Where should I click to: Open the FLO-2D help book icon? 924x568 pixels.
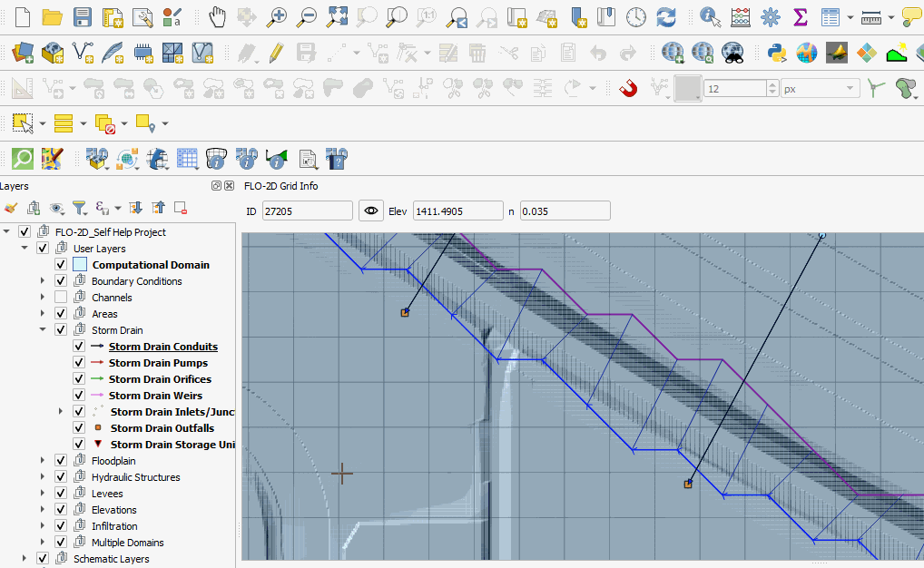click(337, 159)
